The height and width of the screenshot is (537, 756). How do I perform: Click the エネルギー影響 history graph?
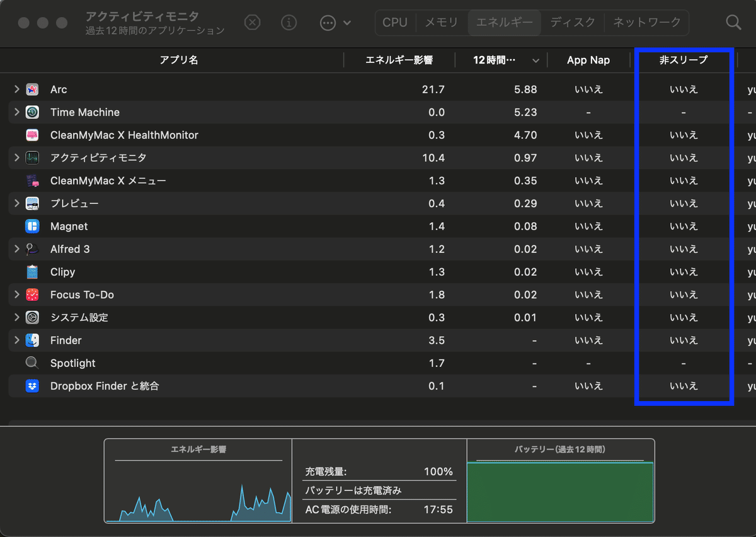[x=198, y=491]
